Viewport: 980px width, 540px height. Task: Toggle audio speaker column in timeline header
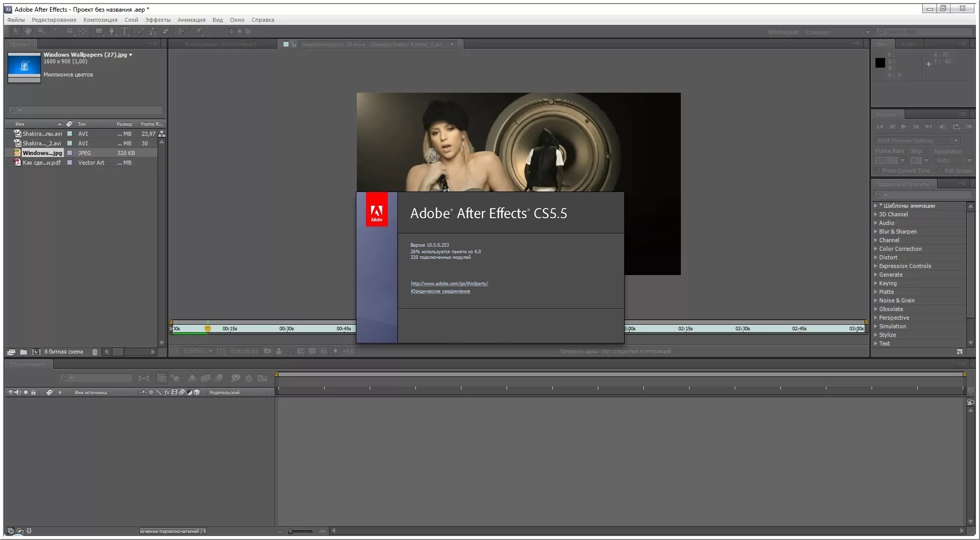[x=18, y=392]
